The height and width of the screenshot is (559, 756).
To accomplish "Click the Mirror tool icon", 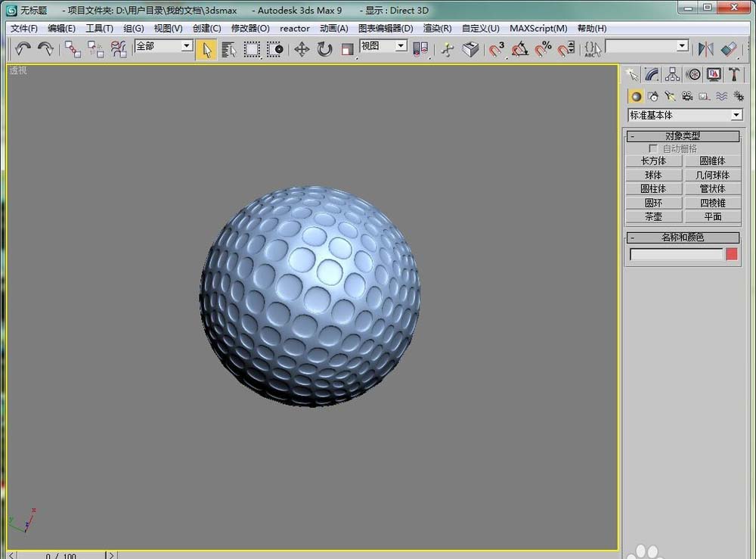I will pyautogui.click(x=705, y=49).
